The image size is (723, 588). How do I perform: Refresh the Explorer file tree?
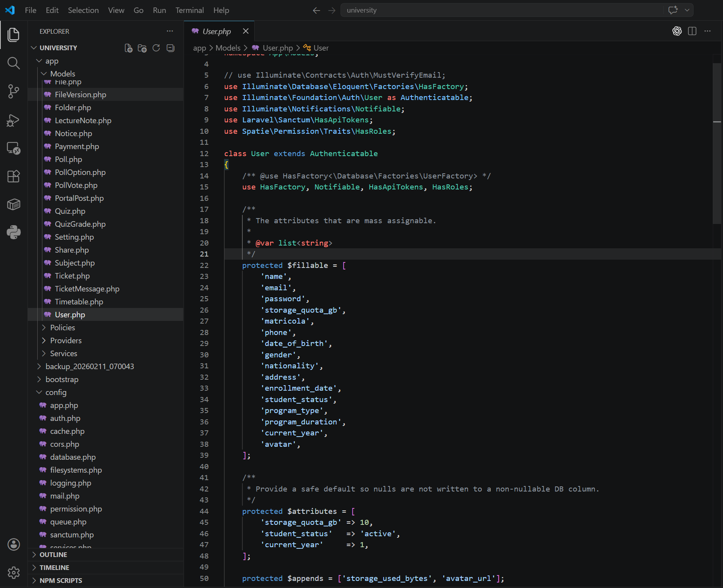(156, 48)
